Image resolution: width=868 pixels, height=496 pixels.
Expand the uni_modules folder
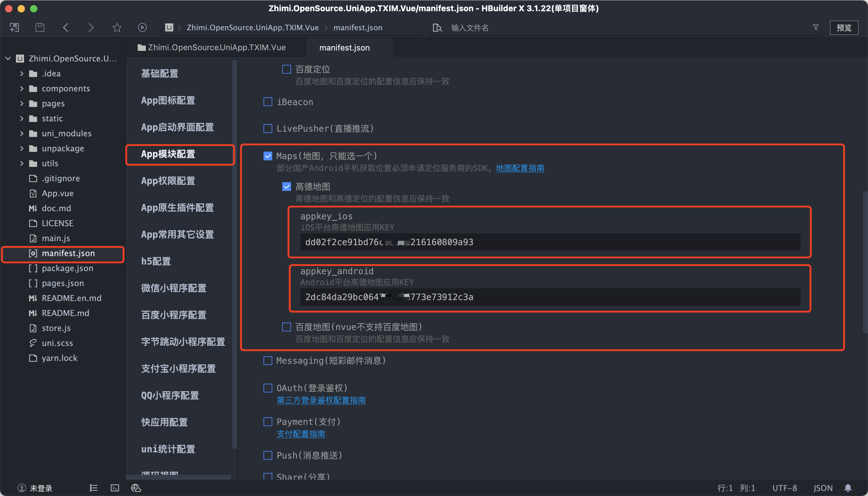(x=22, y=134)
